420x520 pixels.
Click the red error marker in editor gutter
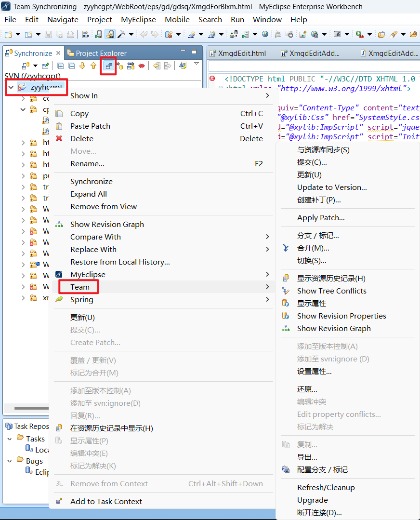coord(212,79)
